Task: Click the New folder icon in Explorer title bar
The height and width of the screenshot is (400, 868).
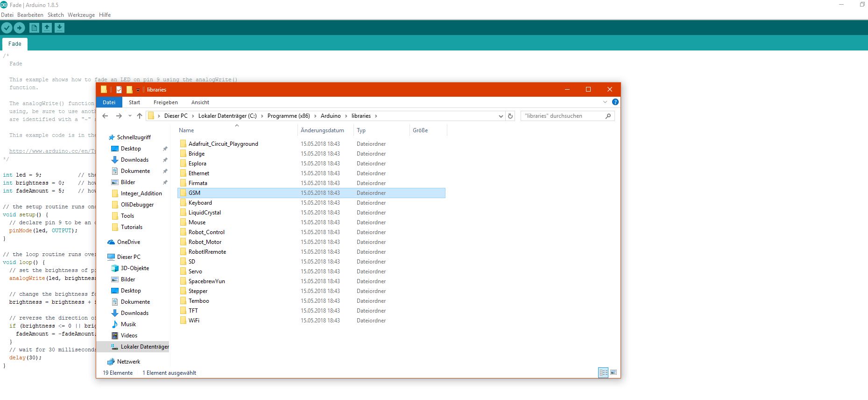Action: 129,90
